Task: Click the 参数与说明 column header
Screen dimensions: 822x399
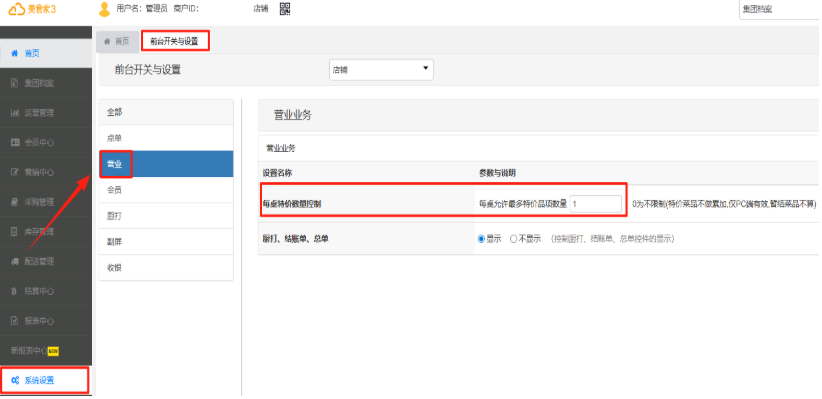Action: [x=497, y=173]
